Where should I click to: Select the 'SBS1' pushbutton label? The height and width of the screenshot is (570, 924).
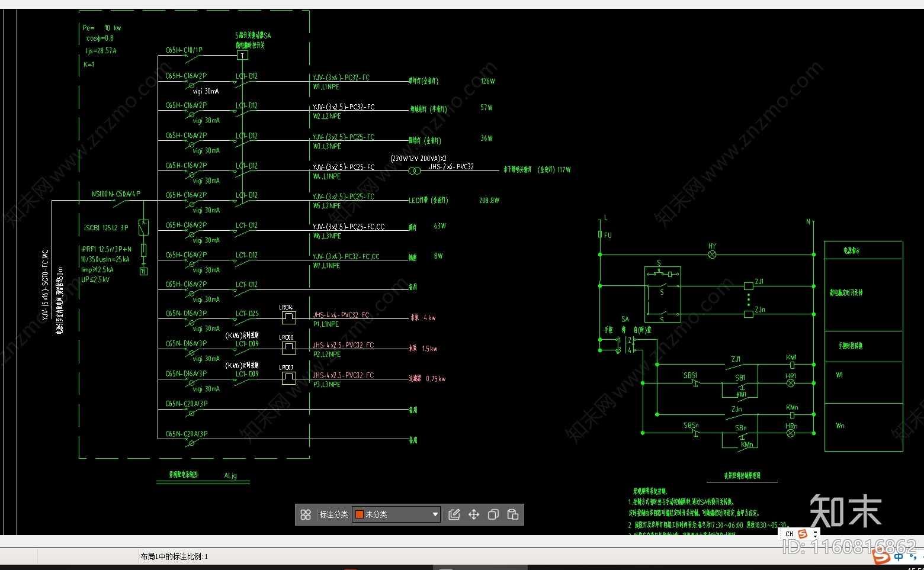[x=691, y=375]
